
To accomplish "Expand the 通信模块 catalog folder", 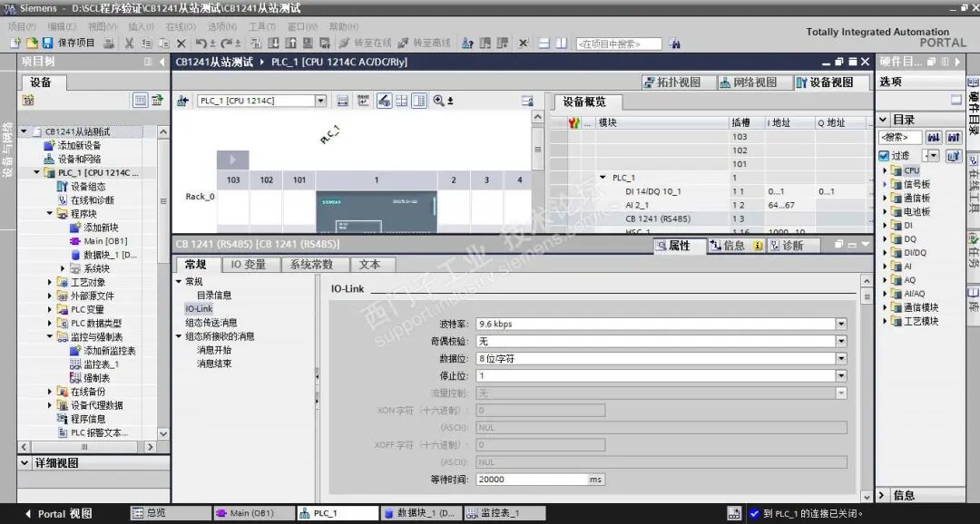I will [x=885, y=307].
